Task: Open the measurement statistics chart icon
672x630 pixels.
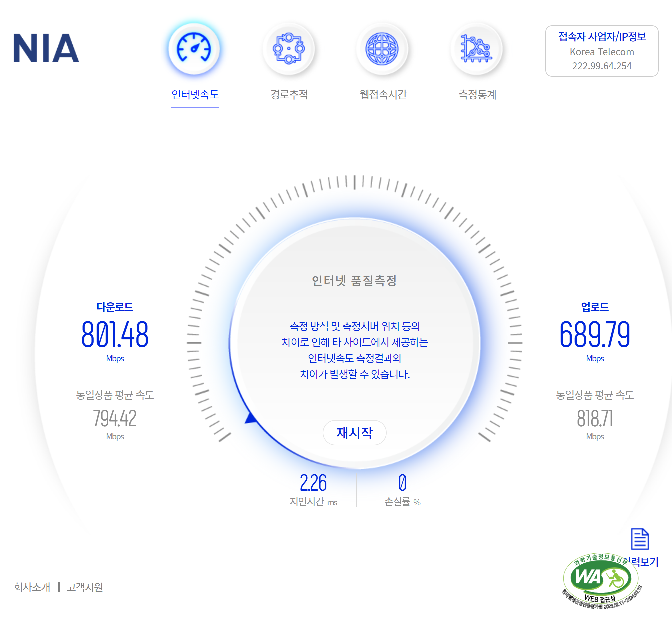Action: 476,49
